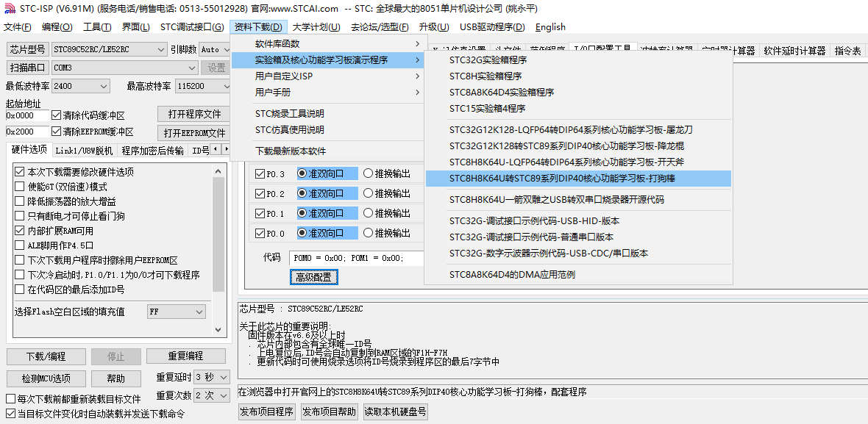Toggle 内部扩展RAM可用 checkbox

(20, 231)
